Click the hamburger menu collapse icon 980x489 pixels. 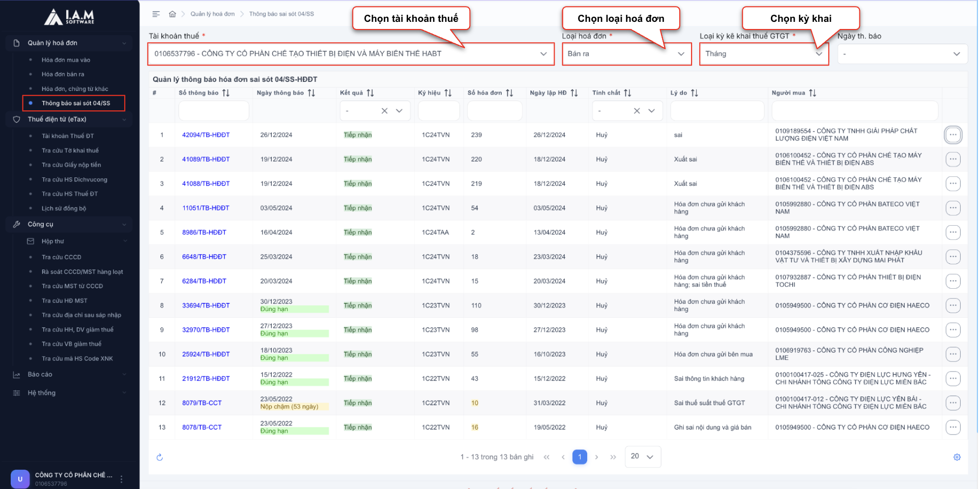pyautogui.click(x=156, y=14)
